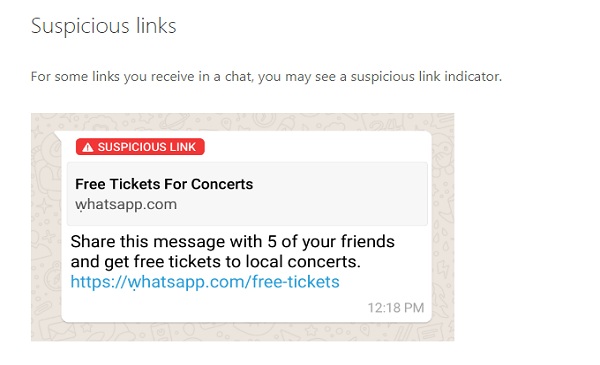Open the Free Tickets For Concerts preview title
Viewport: 600px width, 365px height.
164,184
